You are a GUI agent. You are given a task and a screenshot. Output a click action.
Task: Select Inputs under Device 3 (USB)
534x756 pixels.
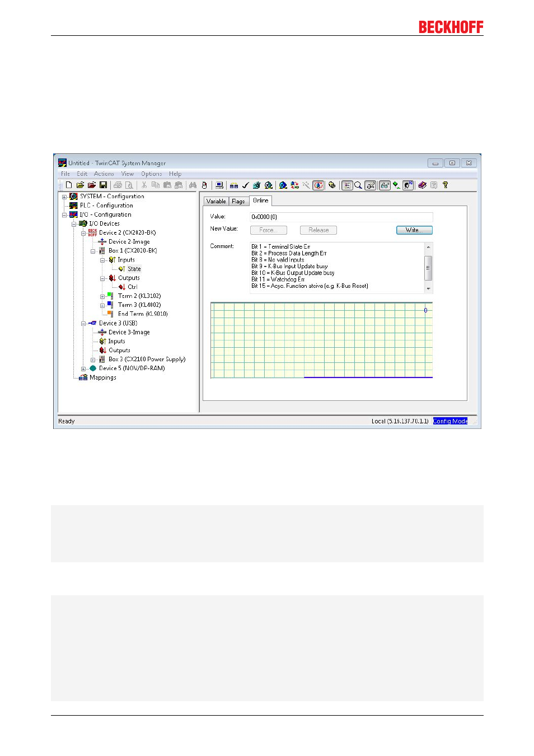click(116, 341)
